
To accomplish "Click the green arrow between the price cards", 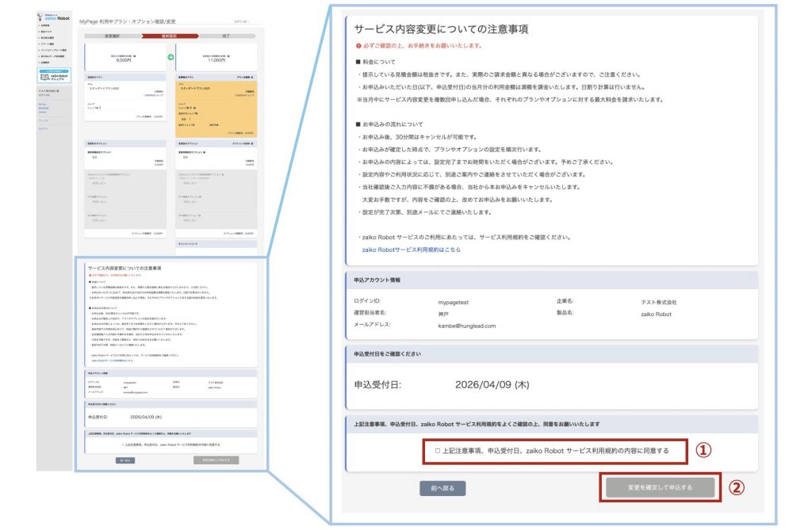I will coord(170,57).
